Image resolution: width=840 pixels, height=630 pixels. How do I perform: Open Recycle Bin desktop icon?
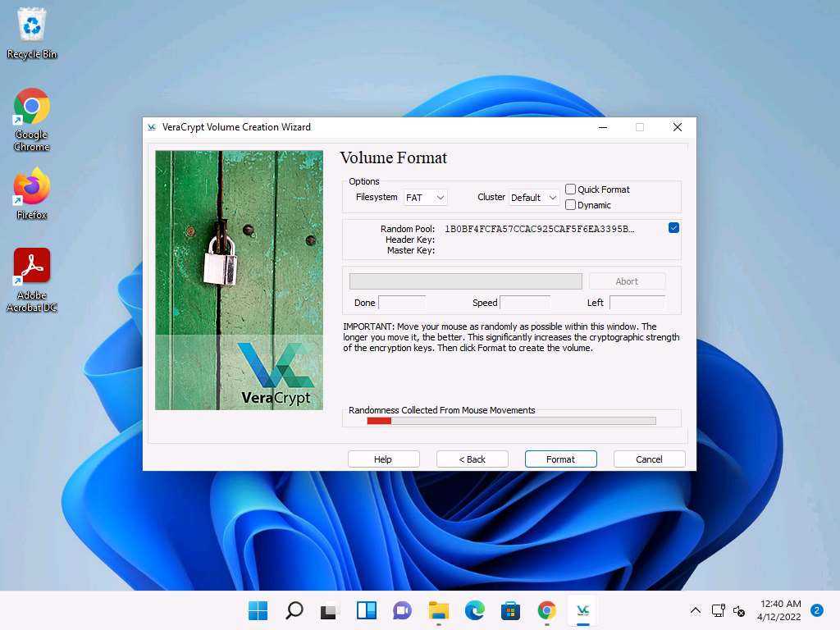[x=32, y=34]
